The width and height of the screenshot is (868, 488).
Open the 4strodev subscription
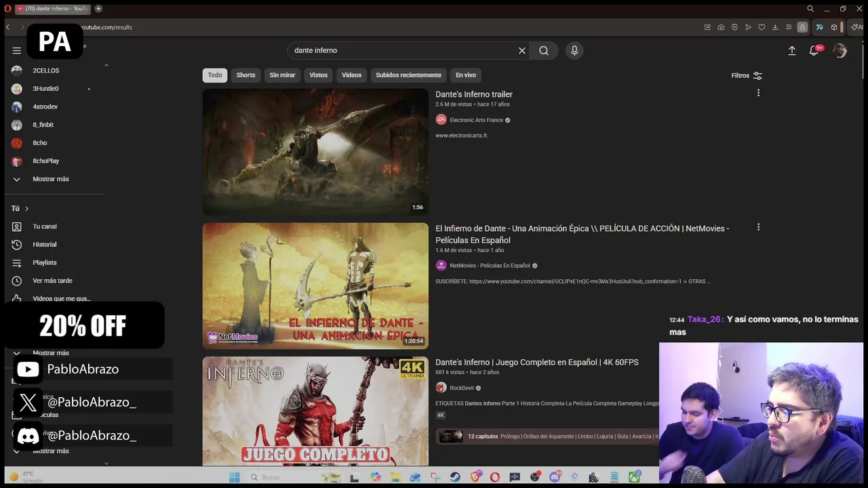point(46,106)
